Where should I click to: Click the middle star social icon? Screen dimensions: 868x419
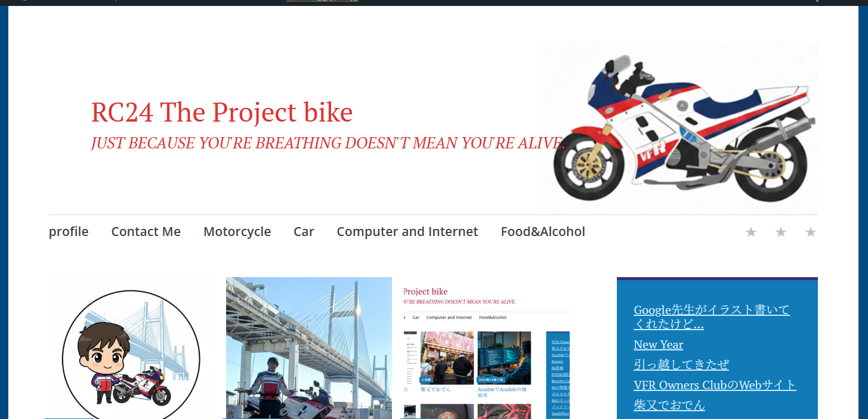pos(781,232)
